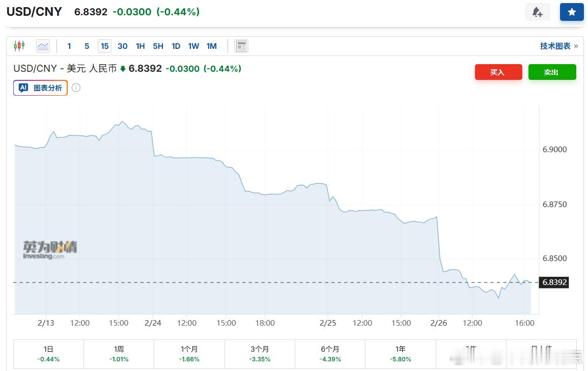Select the 1W interval
Screen dimensions: 588x371
point(193,46)
